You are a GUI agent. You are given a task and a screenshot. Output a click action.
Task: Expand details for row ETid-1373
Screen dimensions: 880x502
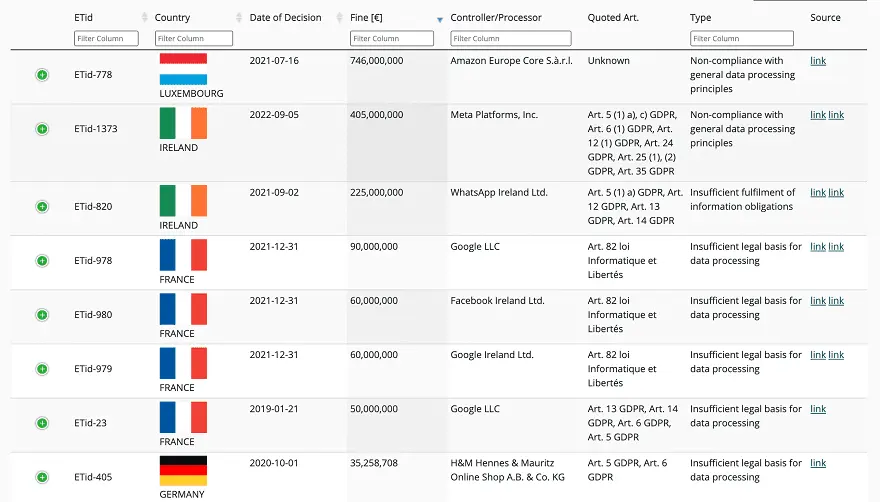[x=42, y=129]
